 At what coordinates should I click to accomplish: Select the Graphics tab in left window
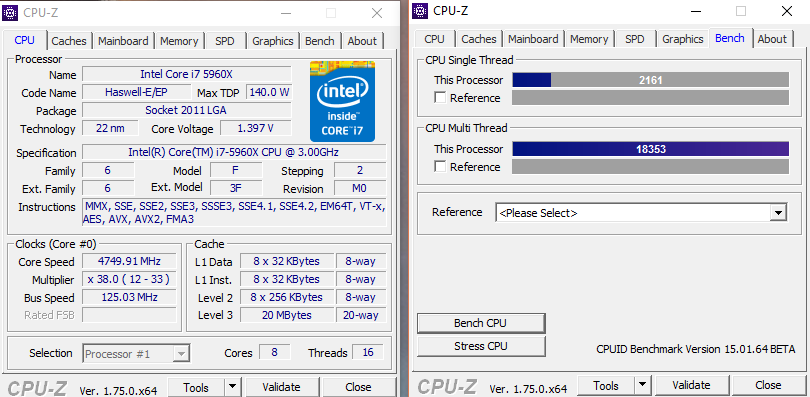click(273, 41)
